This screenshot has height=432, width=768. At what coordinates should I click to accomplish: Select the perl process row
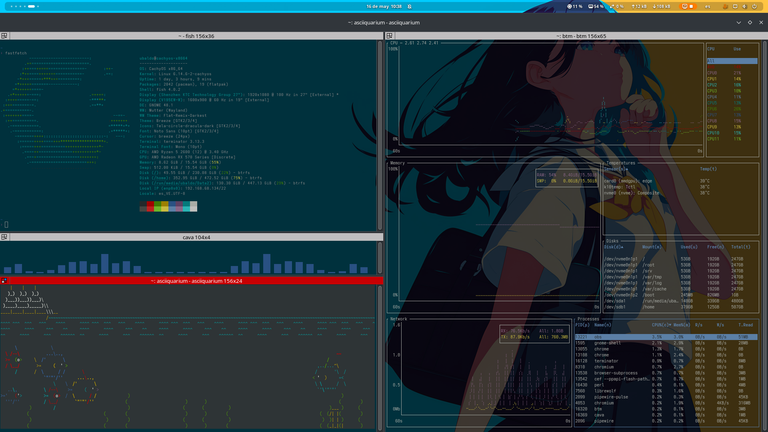coord(666,385)
